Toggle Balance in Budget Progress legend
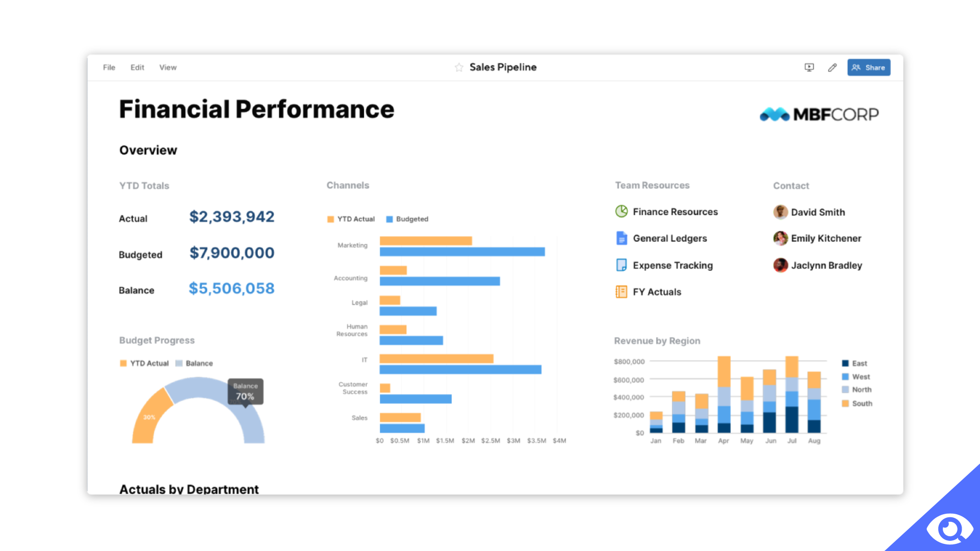 tap(194, 363)
